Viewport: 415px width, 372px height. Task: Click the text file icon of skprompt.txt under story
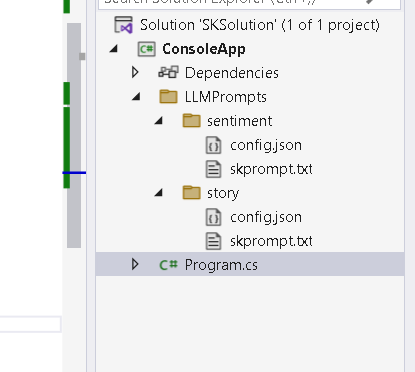click(213, 241)
